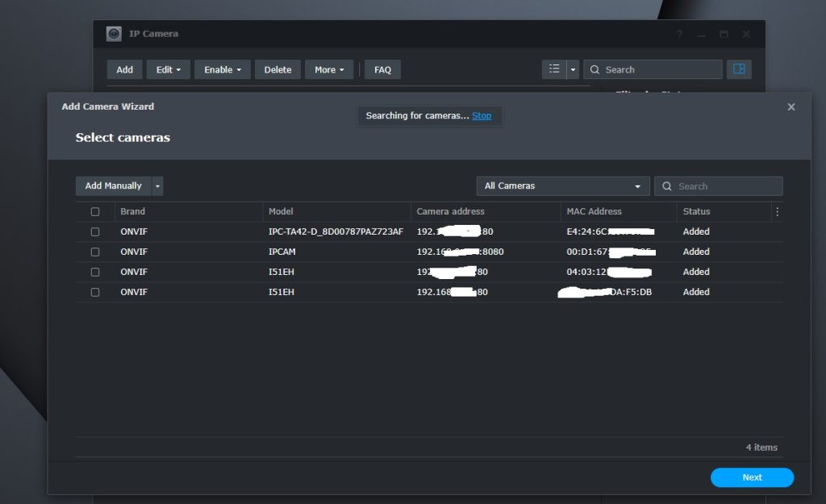Open the column options three-dot menu
Image resolution: width=826 pixels, height=504 pixels.
point(777,212)
